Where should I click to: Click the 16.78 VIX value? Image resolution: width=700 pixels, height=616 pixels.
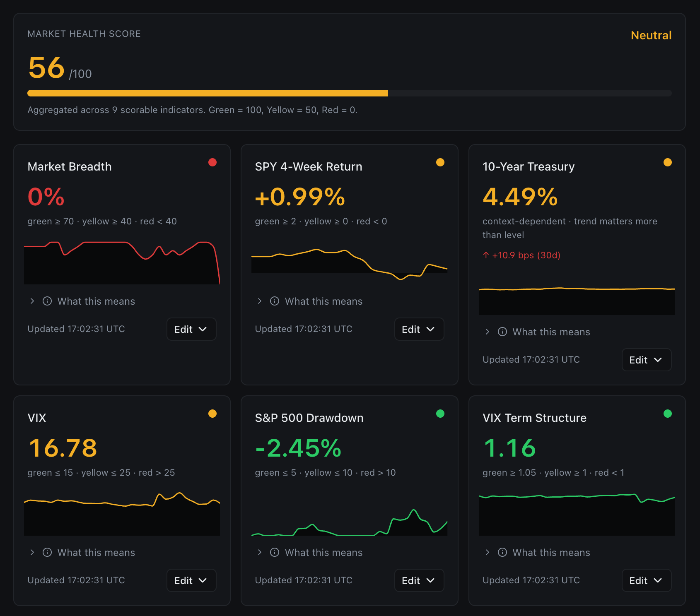[x=63, y=448]
